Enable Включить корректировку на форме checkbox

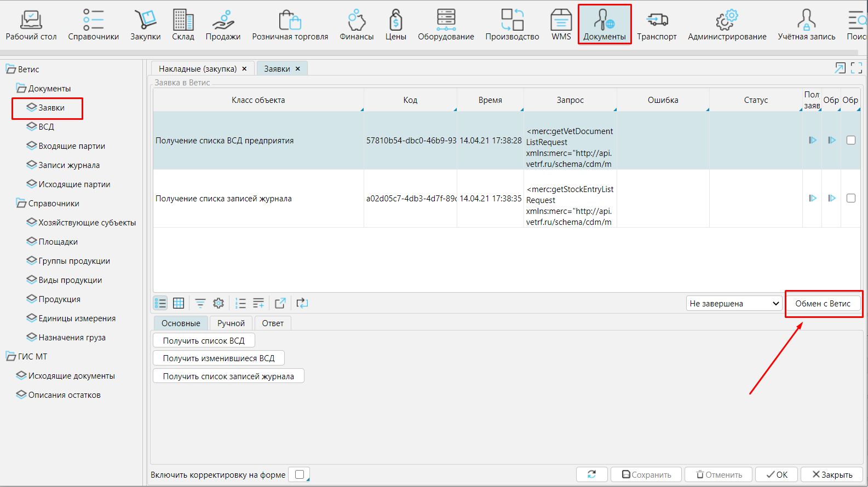pos(300,474)
